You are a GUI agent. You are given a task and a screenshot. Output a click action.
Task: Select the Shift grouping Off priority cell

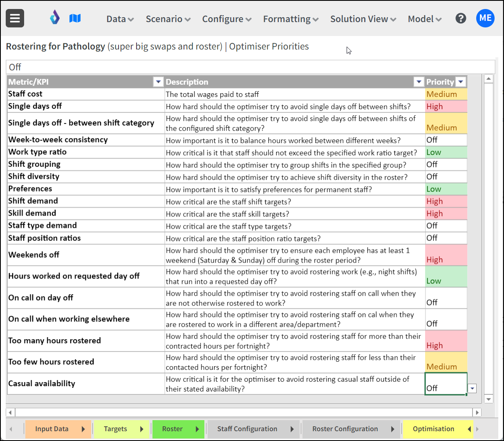point(446,164)
